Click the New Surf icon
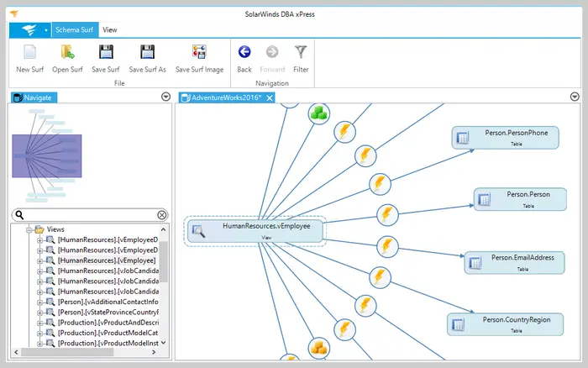This screenshot has height=368, width=588. pos(29,53)
